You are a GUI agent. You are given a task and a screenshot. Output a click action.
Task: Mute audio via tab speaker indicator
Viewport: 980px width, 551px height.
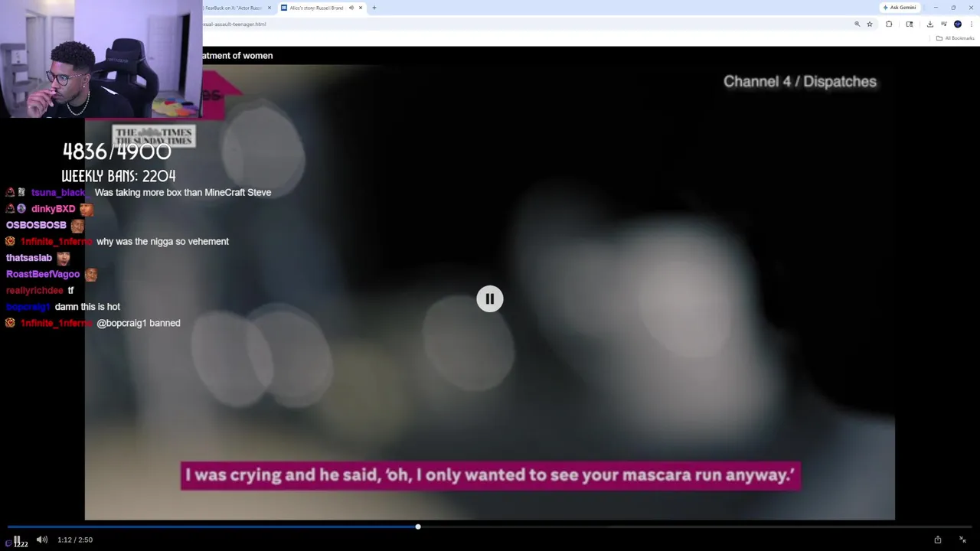coord(351,8)
